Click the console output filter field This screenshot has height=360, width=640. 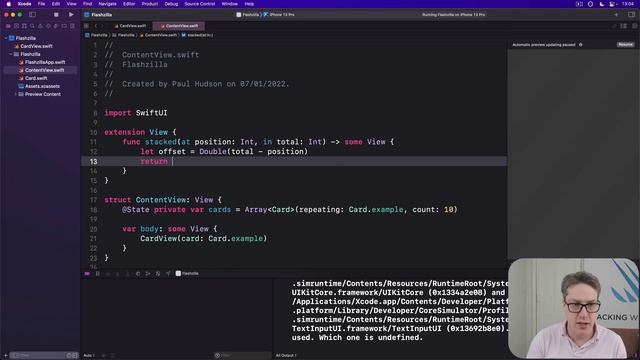coord(242,356)
